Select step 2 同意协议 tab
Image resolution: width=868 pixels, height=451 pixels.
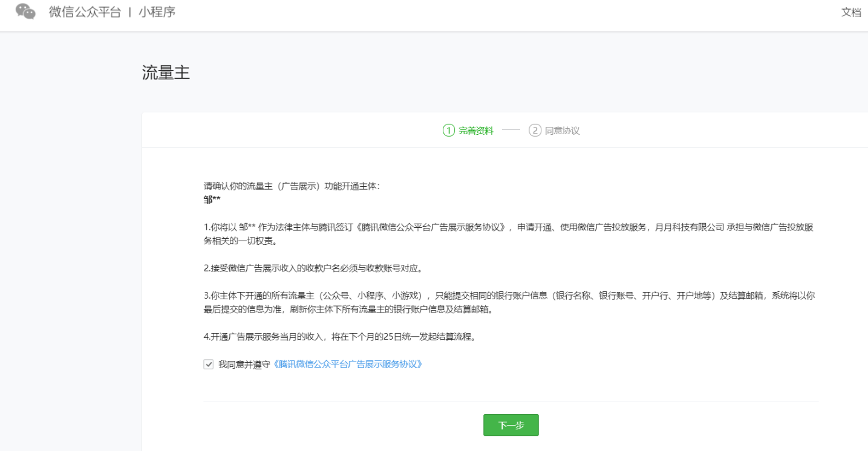pos(554,131)
